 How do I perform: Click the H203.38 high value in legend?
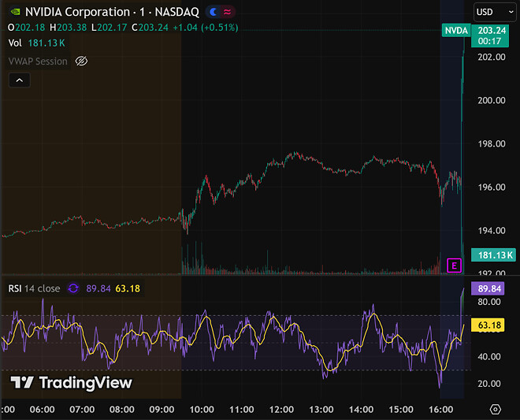click(69, 28)
